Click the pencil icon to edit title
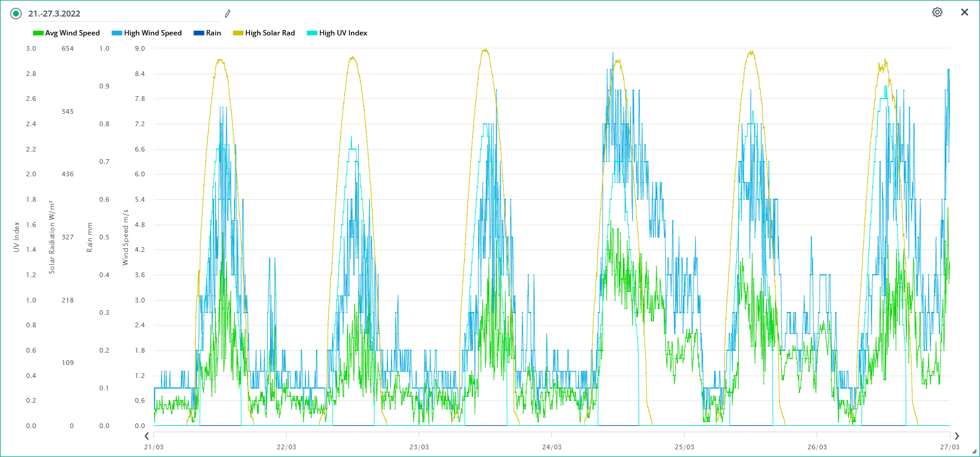Viewport: 980px width, 457px height. click(x=228, y=14)
